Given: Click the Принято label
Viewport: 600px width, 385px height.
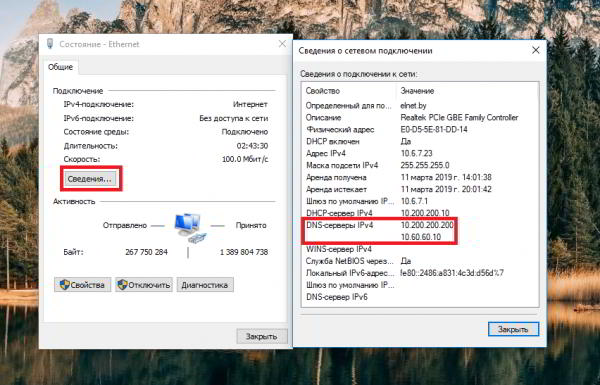Looking at the screenshot, I should [251, 225].
